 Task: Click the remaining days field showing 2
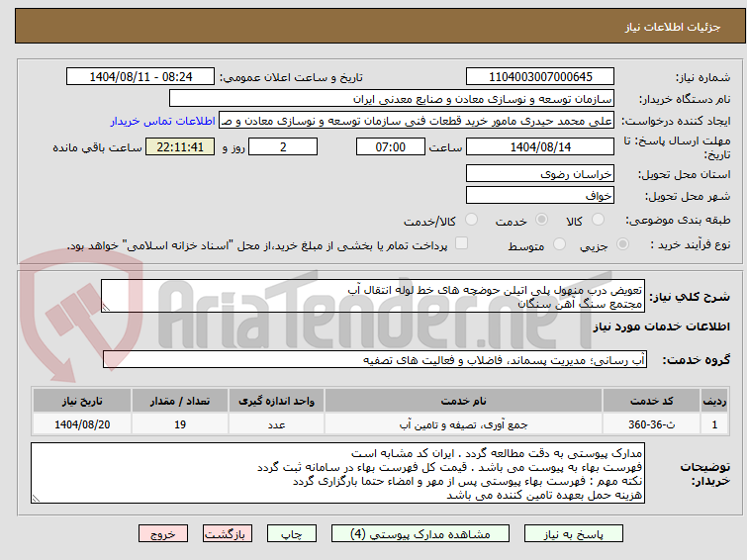[x=283, y=146]
